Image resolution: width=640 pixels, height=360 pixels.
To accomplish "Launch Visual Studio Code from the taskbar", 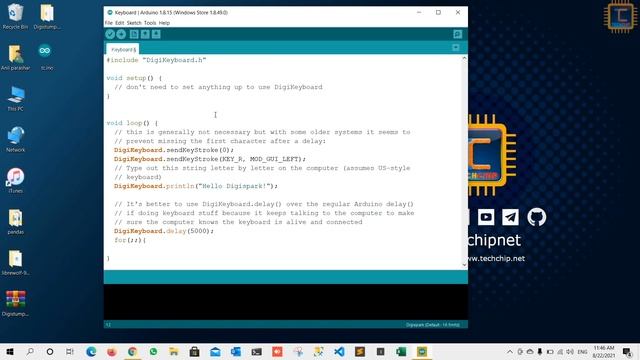I will 339,351.
